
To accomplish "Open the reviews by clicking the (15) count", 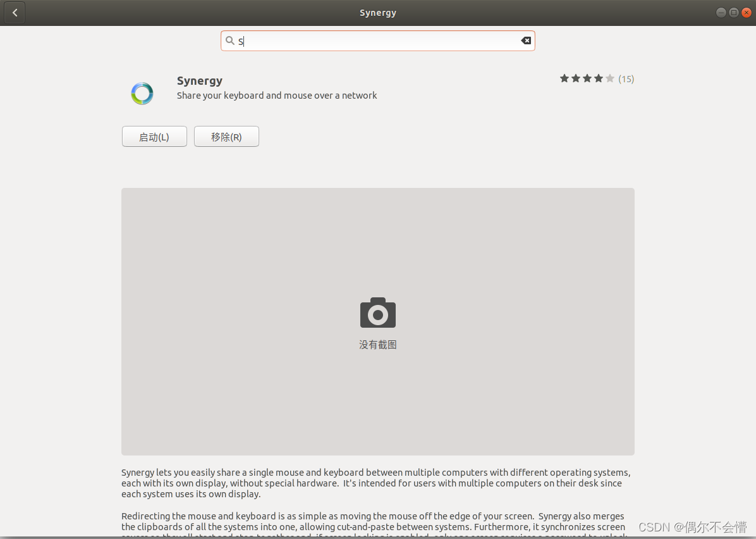I will pyautogui.click(x=626, y=78).
